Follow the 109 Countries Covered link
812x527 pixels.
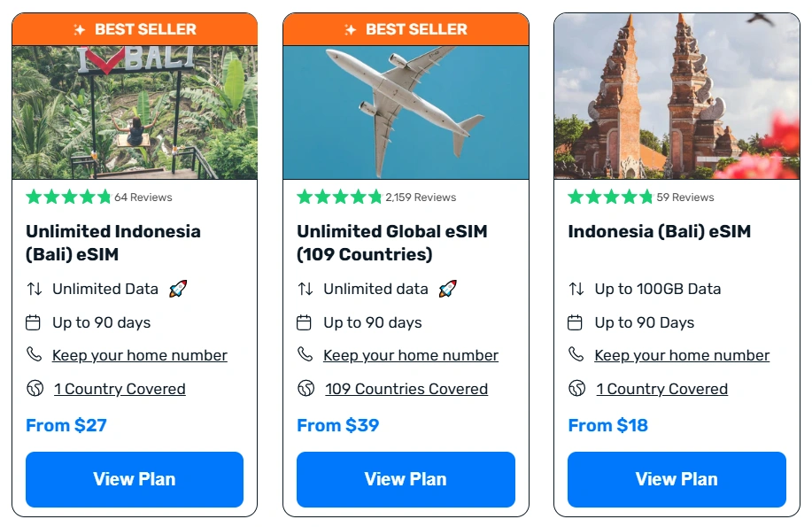[x=406, y=389]
